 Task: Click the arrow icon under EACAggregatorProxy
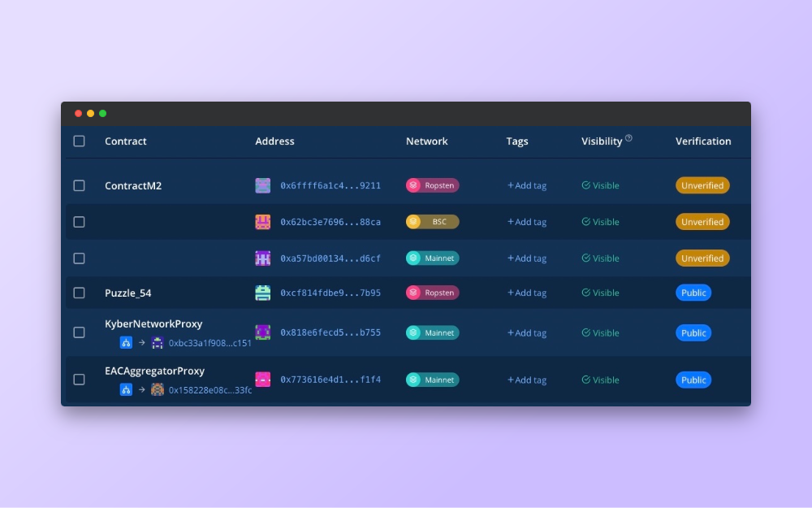pyautogui.click(x=142, y=389)
